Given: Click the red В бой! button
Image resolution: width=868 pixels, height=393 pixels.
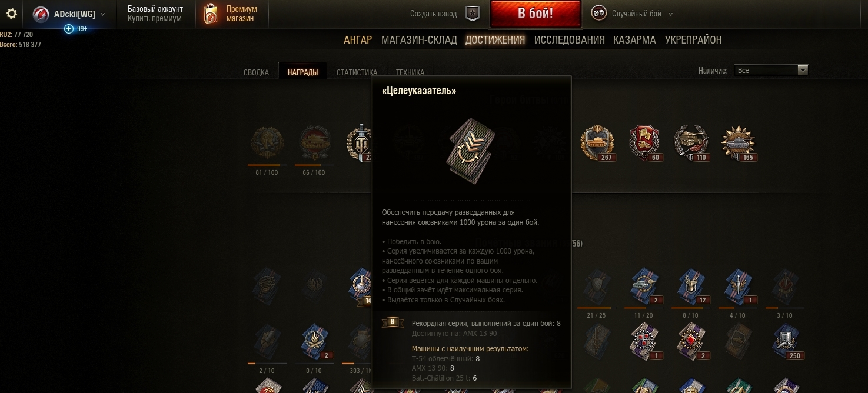Looking at the screenshot, I should click(536, 14).
